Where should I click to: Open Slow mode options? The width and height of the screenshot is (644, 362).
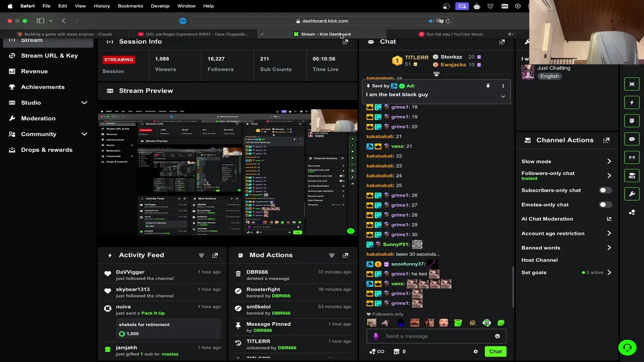tap(567, 161)
